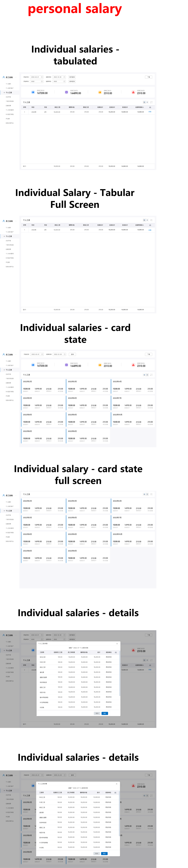This screenshot has width=188, height=868.
Task: Click 员工自助 user icon in tabulated screen sidebar
Action: (4, 77)
